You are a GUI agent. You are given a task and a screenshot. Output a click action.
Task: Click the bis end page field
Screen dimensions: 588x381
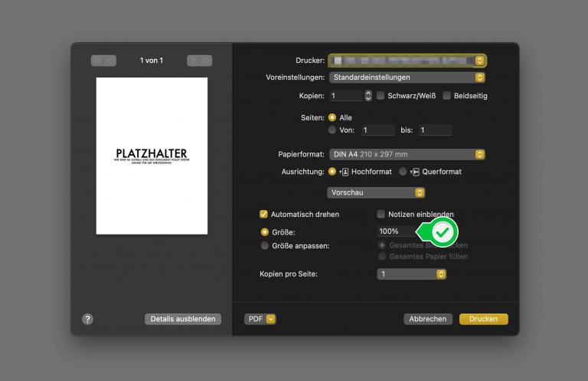click(x=435, y=130)
